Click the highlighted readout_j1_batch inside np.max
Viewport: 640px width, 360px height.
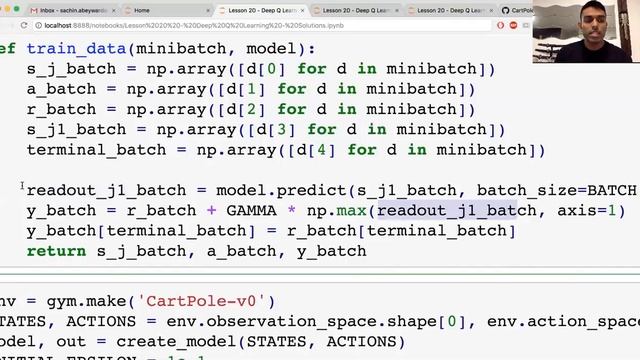click(x=457, y=211)
